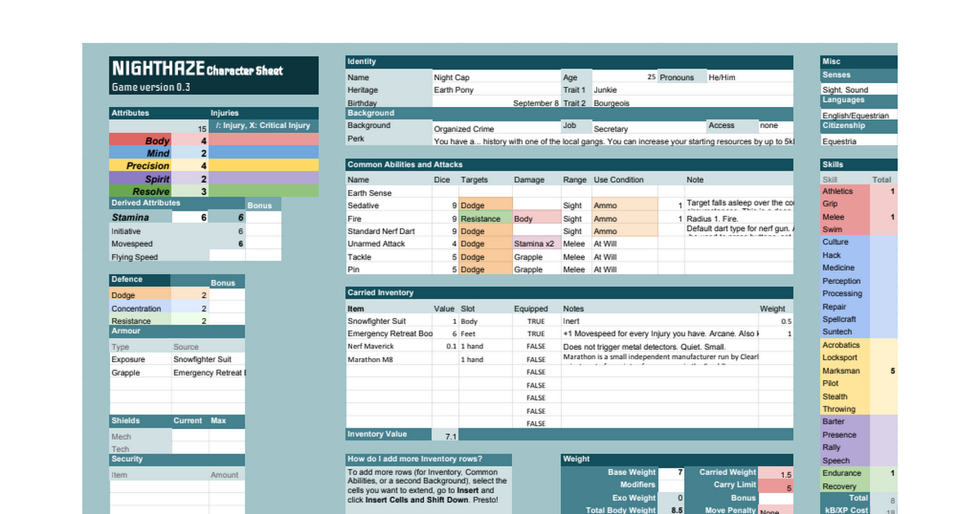
Task: Click the Perk description text
Action: pos(612,141)
